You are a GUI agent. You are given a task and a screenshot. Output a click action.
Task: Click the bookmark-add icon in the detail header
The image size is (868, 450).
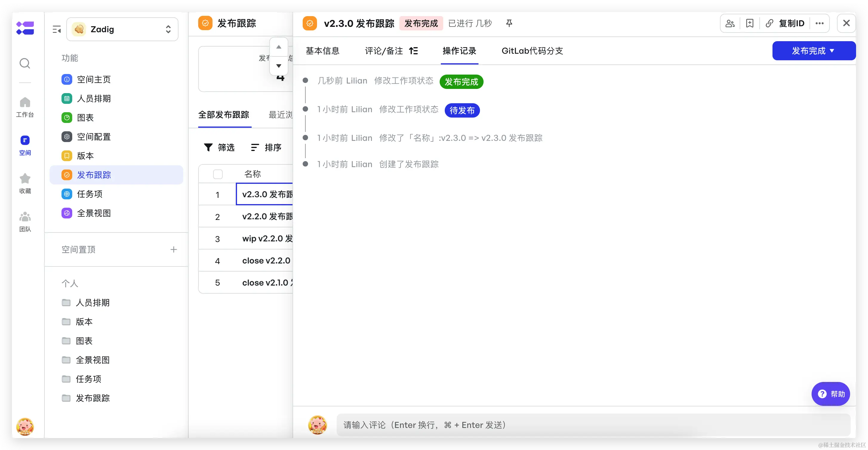point(750,23)
